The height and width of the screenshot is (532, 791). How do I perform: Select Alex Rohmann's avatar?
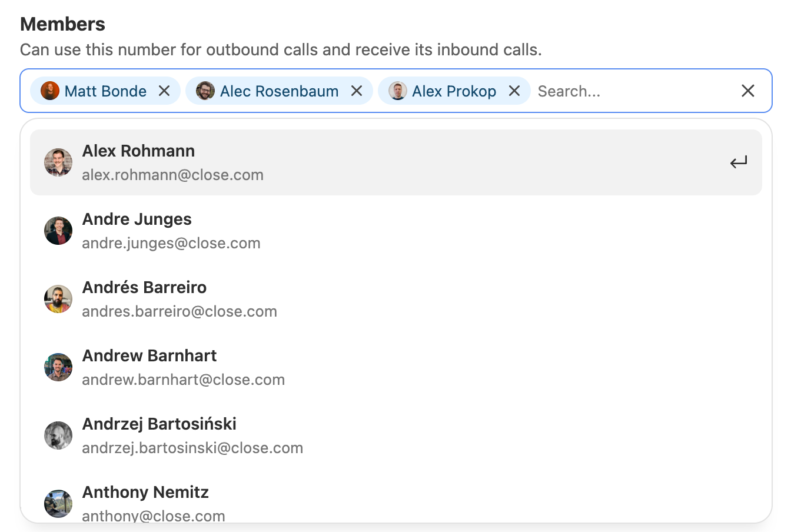pos(58,162)
